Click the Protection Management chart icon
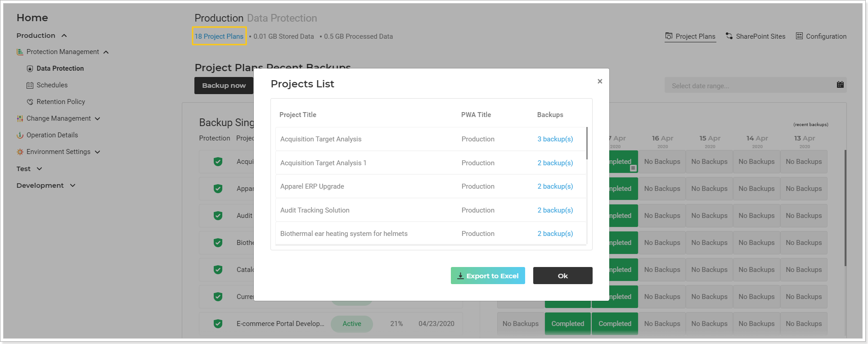 coord(20,52)
